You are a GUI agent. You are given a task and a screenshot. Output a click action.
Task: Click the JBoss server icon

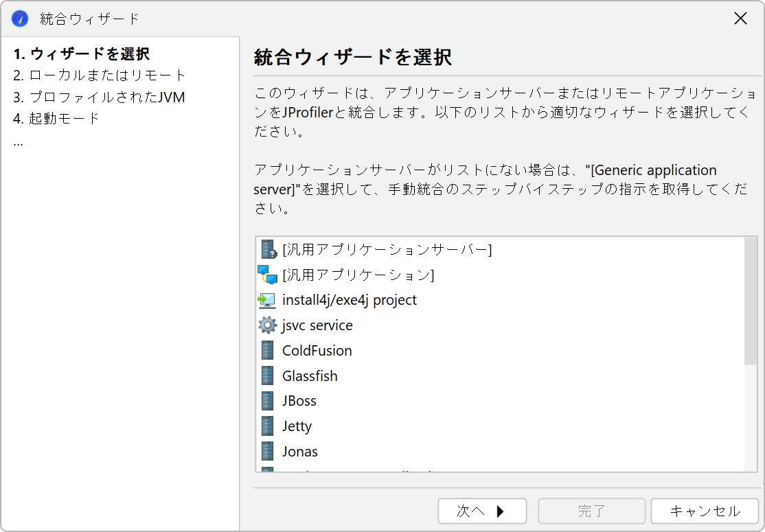[267, 401]
